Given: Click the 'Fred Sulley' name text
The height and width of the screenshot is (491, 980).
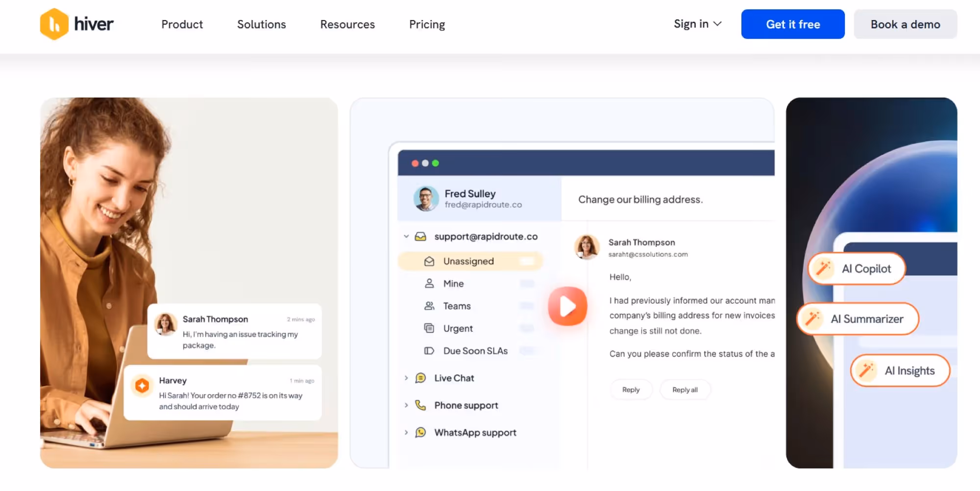Looking at the screenshot, I should [470, 194].
